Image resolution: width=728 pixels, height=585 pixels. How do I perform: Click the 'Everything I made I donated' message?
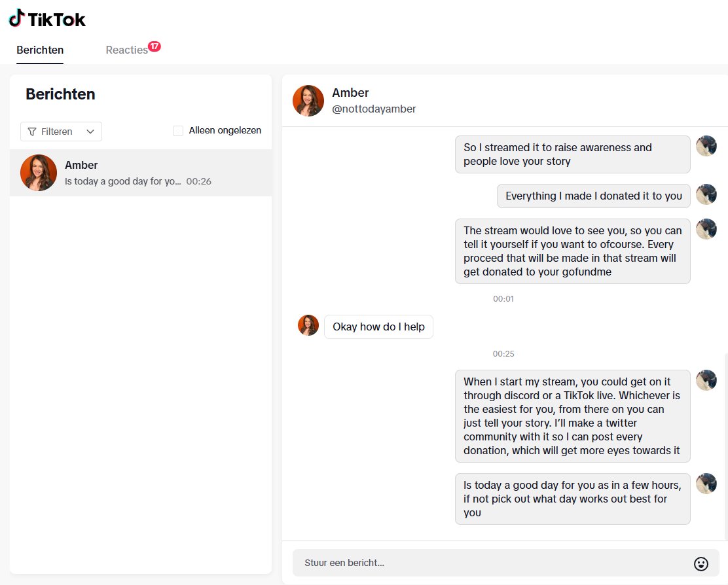(x=593, y=196)
